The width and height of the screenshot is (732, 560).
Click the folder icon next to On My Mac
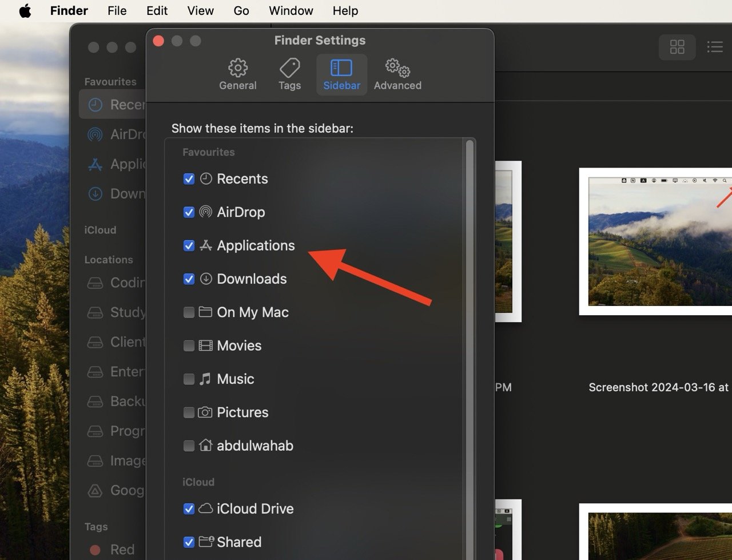pyautogui.click(x=205, y=312)
